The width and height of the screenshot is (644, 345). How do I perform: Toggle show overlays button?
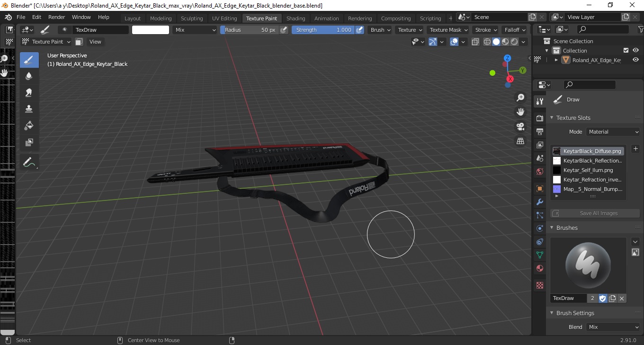pos(454,42)
